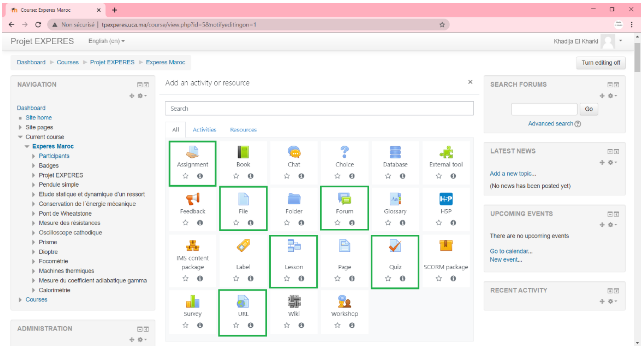Select the Workshop activity icon
The image size is (644, 350).
[x=344, y=301]
